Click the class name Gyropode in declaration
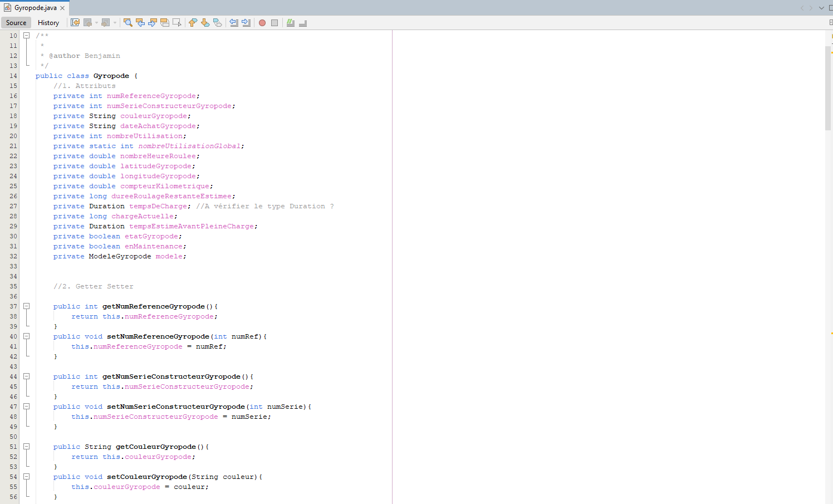 pos(111,76)
